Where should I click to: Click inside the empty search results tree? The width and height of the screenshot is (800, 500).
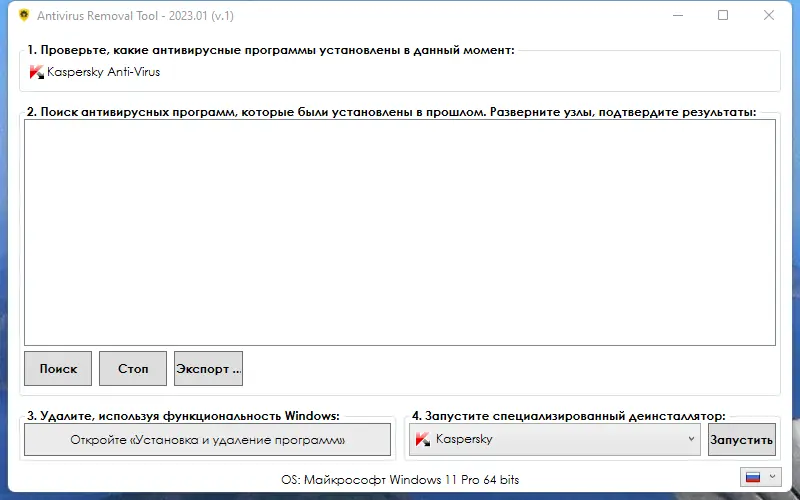pyautogui.click(x=399, y=233)
